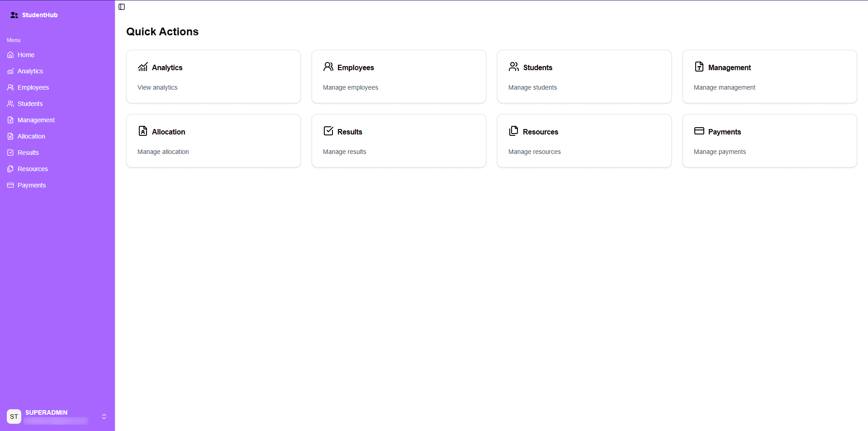The image size is (868, 431).
Task: Click the Employees people icon on its card
Action: coord(328,66)
